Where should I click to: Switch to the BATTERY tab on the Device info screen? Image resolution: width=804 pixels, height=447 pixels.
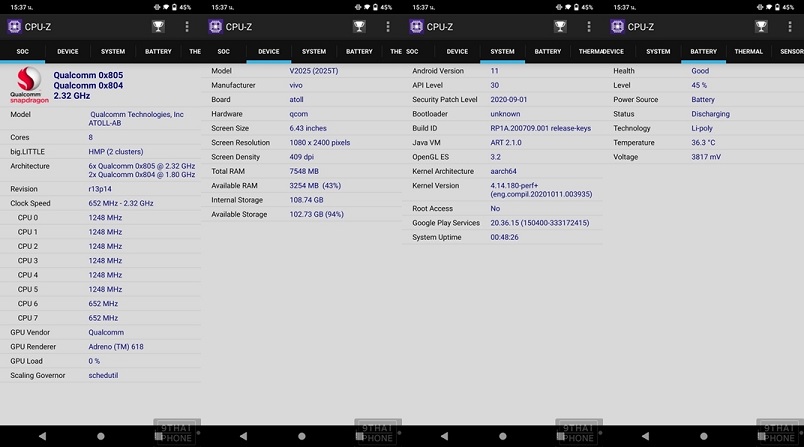click(x=359, y=51)
